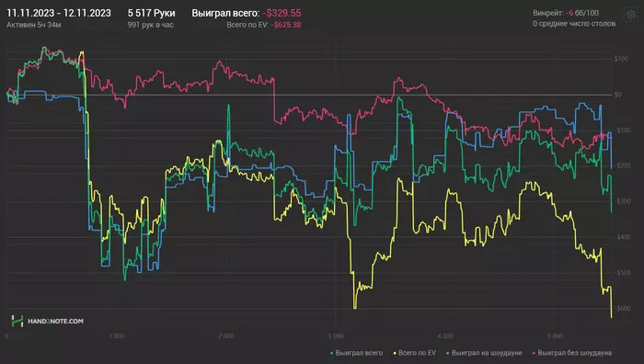Toggle Всего по EV line in legend

[417, 353]
